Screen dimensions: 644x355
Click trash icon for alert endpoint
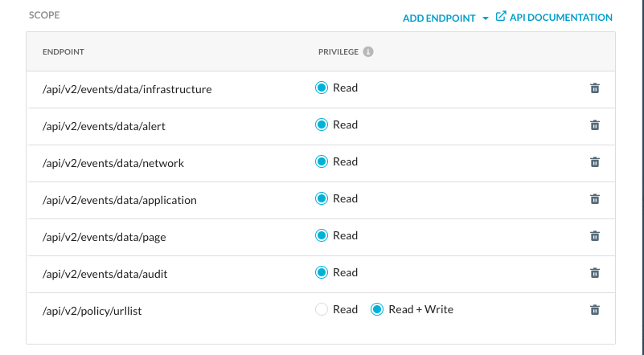click(595, 125)
